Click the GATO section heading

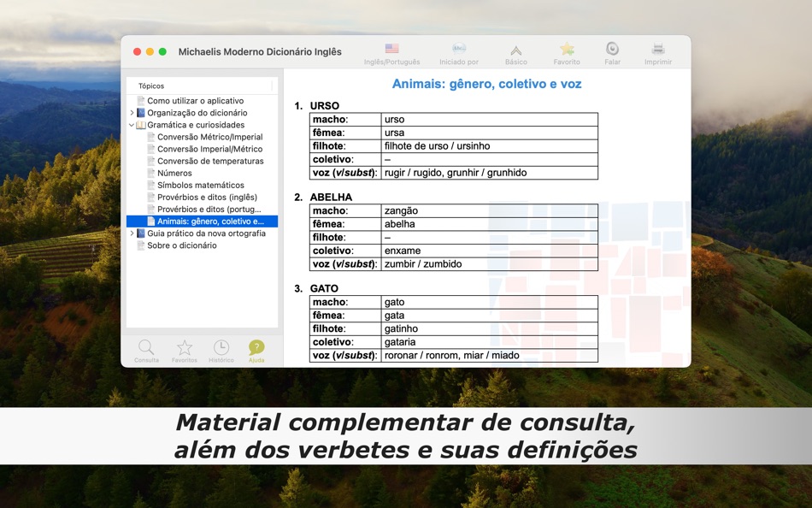(x=324, y=288)
